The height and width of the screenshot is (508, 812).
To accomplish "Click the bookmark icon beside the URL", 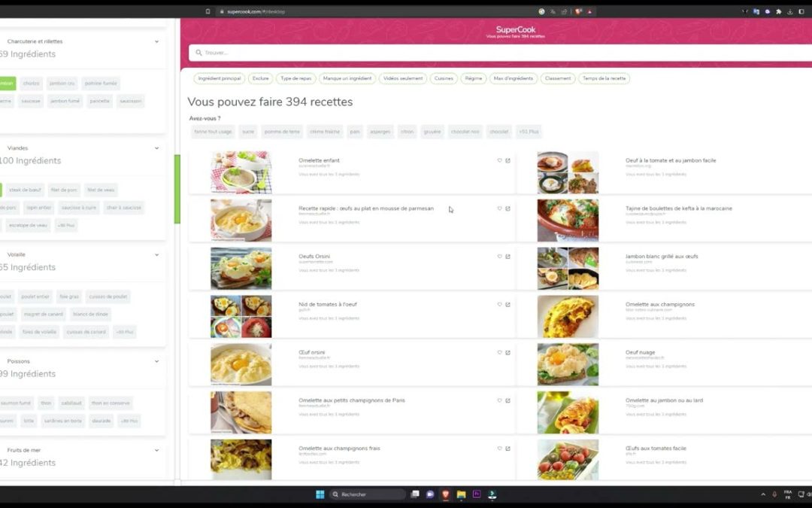I will click(x=208, y=11).
